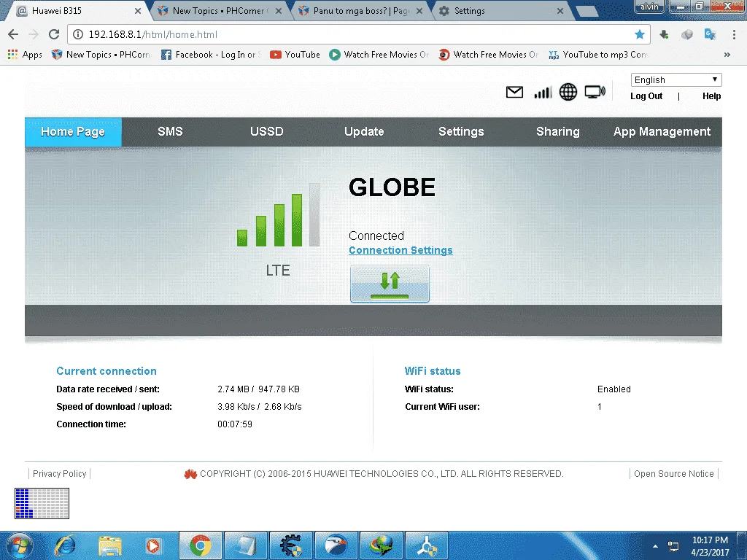This screenshot has height=560, width=747.
Task: Click Log Out
Action: (646, 96)
